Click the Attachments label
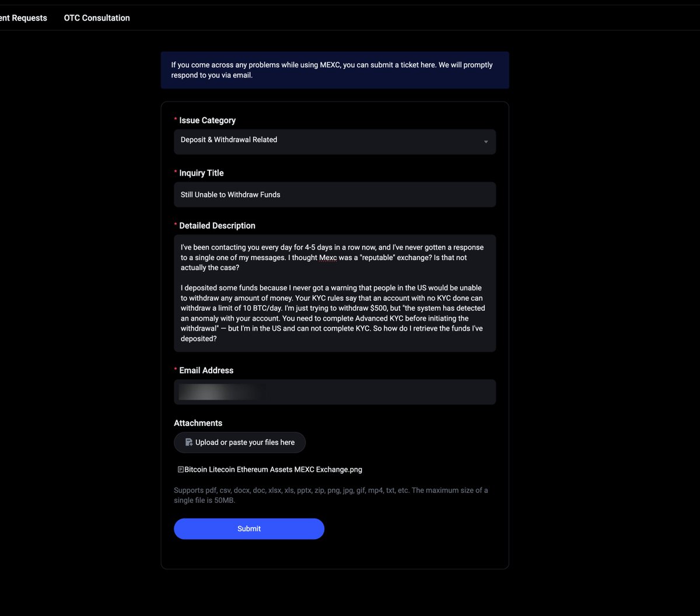 point(198,423)
